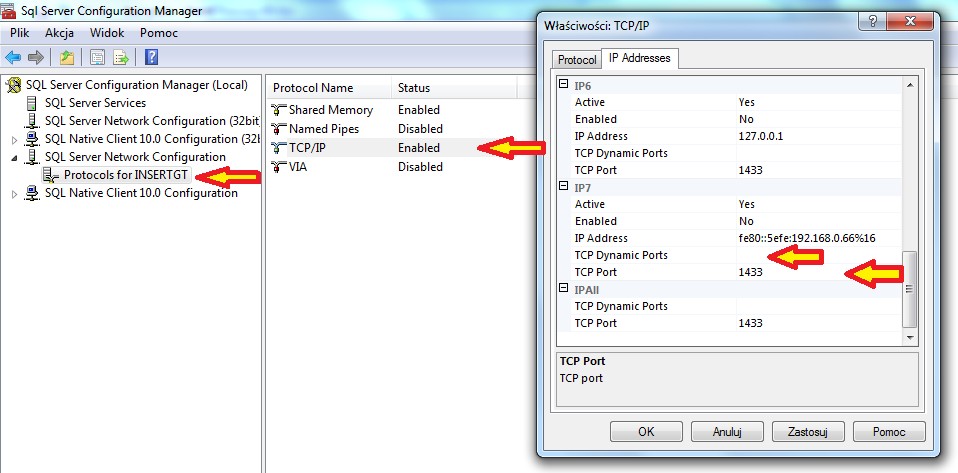The height and width of the screenshot is (473, 958).
Task: Click the blue Help toolbar icon
Action: (152, 57)
